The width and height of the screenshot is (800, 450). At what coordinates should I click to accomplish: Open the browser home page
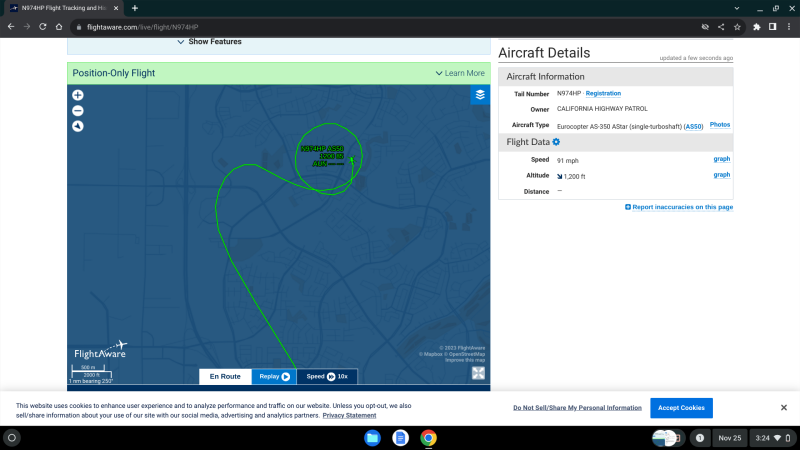(x=59, y=27)
